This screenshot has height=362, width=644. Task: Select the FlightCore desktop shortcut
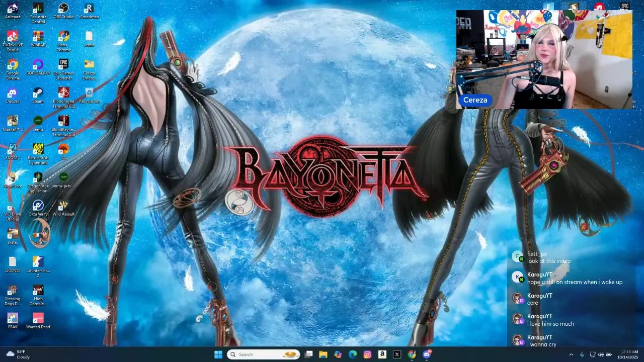[x=13, y=180]
